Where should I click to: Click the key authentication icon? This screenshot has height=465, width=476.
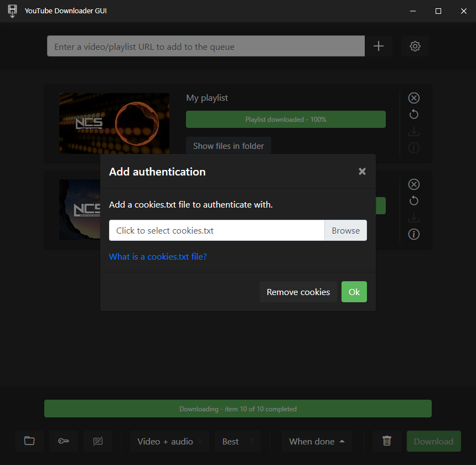[64, 441]
